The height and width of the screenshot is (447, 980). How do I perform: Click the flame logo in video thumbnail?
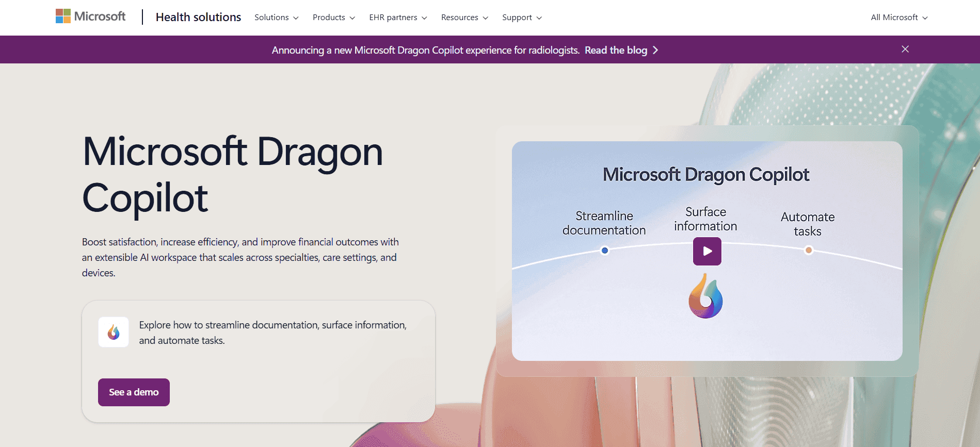pyautogui.click(x=705, y=296)
